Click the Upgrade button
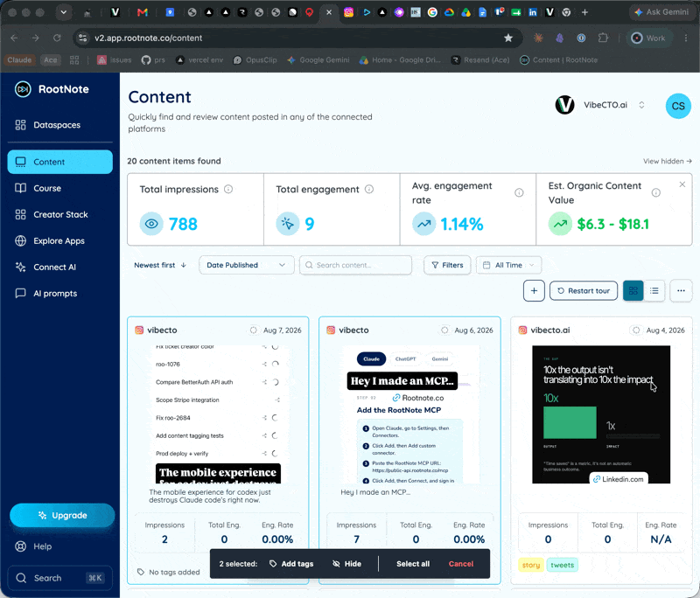 (x=62, y=515)
